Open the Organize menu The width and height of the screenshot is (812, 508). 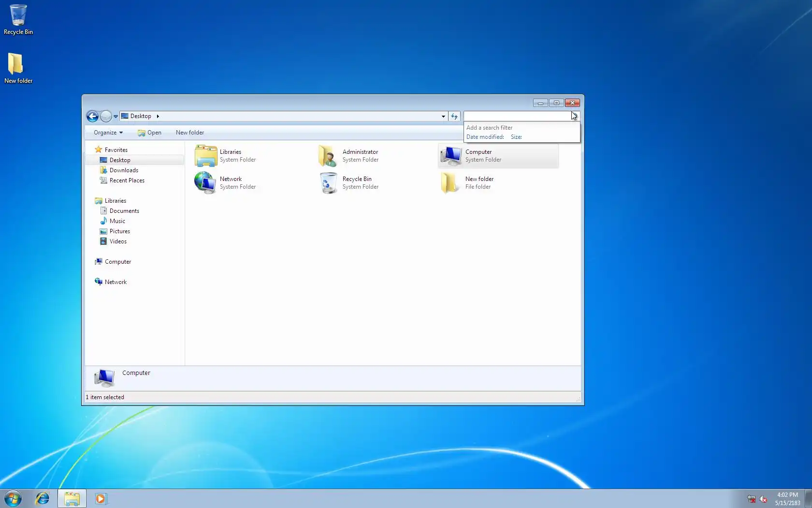(x=108, y=133)
